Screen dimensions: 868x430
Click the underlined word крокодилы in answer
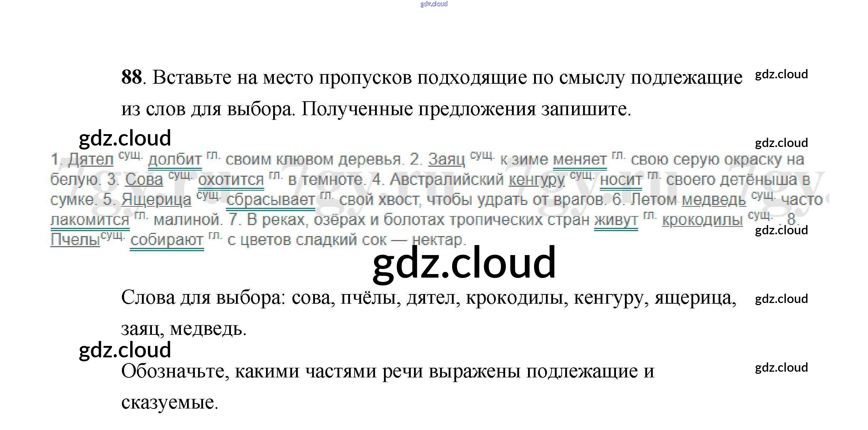702,220
